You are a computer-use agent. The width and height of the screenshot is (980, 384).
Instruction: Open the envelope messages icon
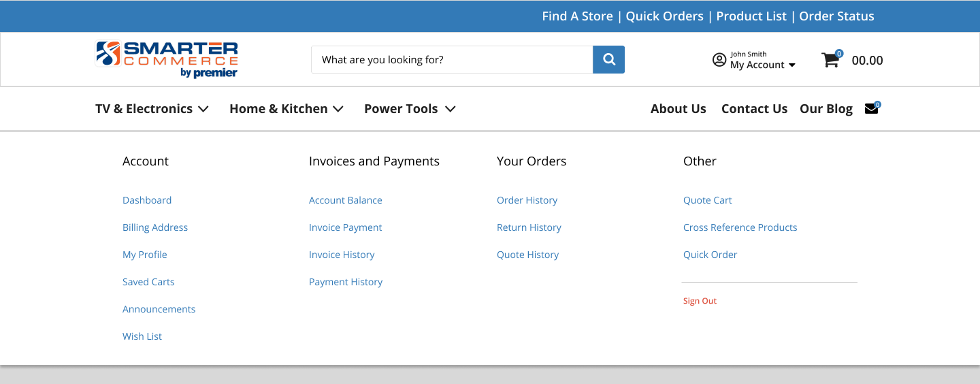(x=871, y=108)
